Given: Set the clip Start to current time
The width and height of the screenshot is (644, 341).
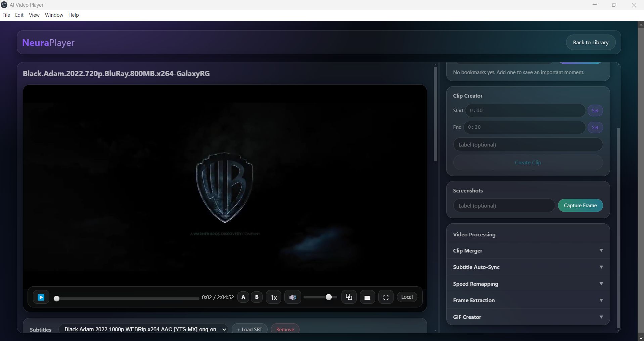Looking at the screenshot, I should pos(595,111).
